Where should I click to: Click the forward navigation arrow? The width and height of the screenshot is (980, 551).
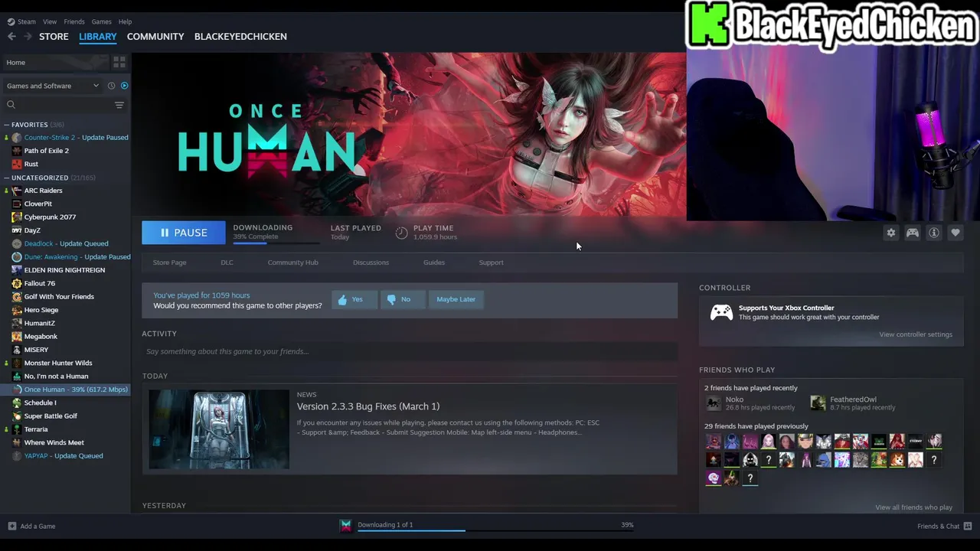tap(28, 36)
